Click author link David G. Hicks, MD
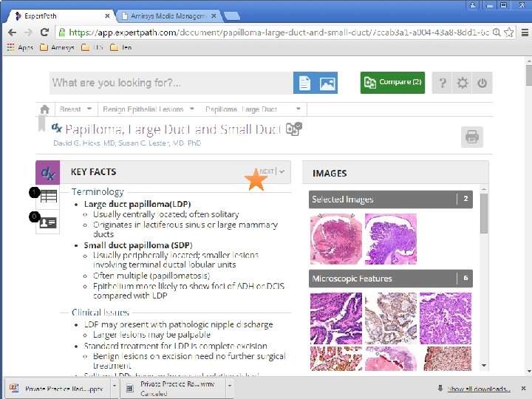The height and width of the screenshot is (399, 532). (84, 143)
